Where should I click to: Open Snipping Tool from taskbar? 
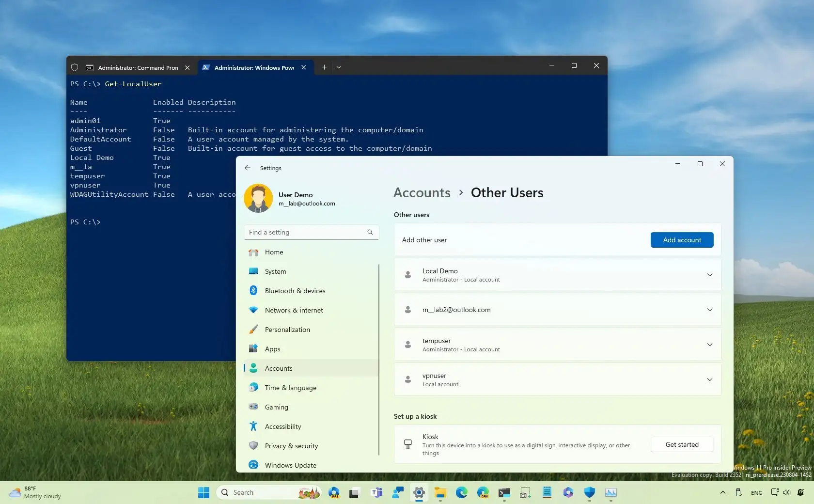pos(526,492)
